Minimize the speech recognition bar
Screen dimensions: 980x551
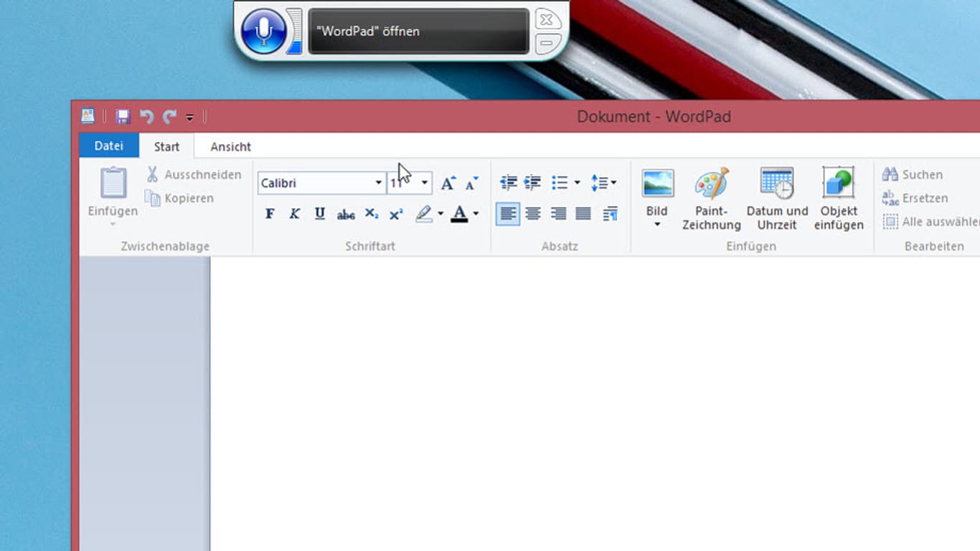coord(547,43)
